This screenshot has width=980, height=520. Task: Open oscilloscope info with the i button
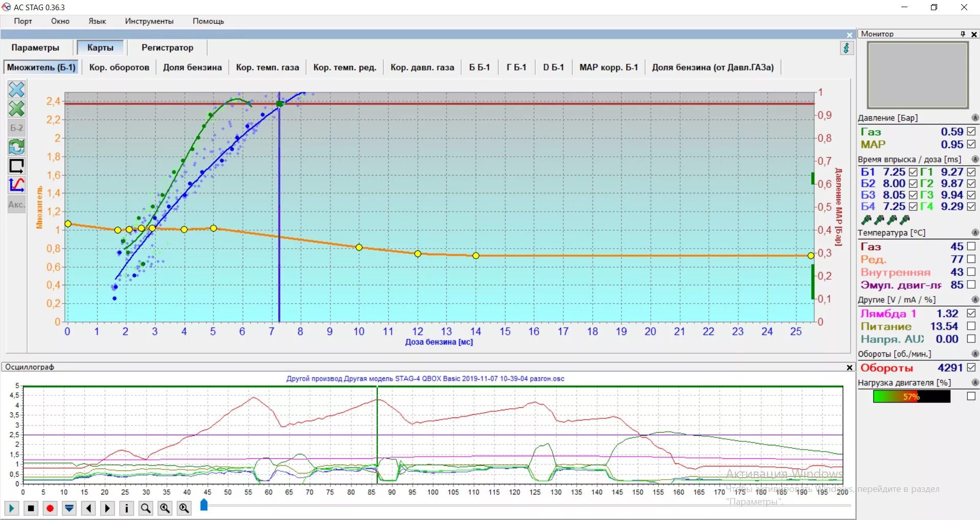point(127,508)
